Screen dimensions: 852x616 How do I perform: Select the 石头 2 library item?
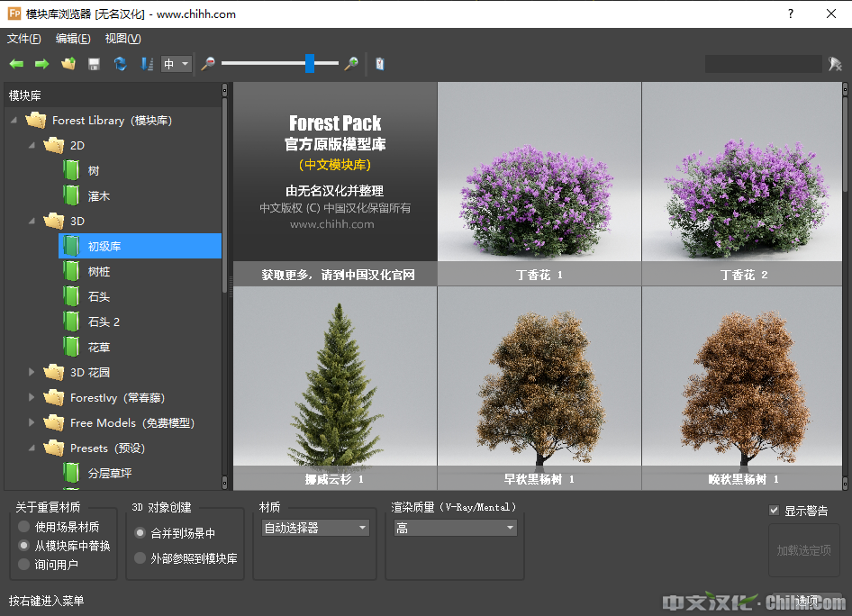click(104, 322)
